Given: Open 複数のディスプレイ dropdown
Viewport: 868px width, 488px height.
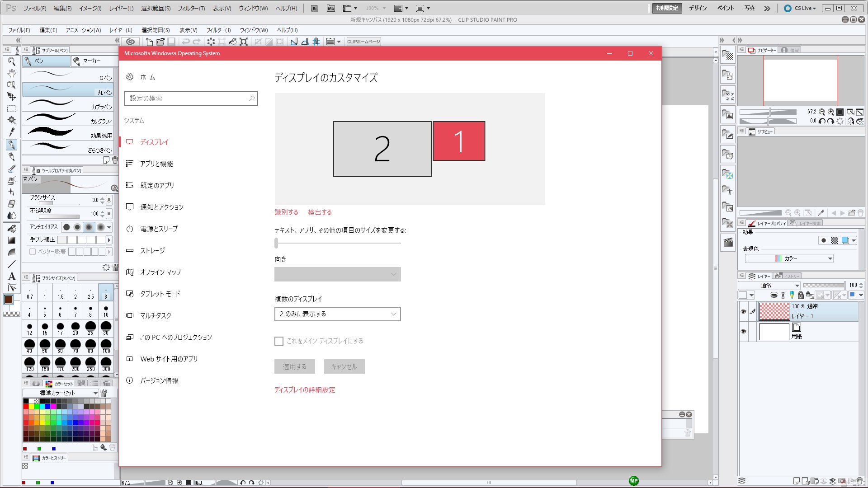Looking at the screenshot, I should pos(337,314).
